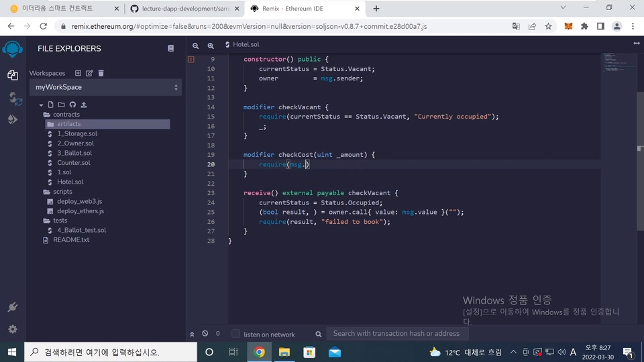
Task: Switch to the first Korean-titled browser tab
Action: (x=64, y=9)
